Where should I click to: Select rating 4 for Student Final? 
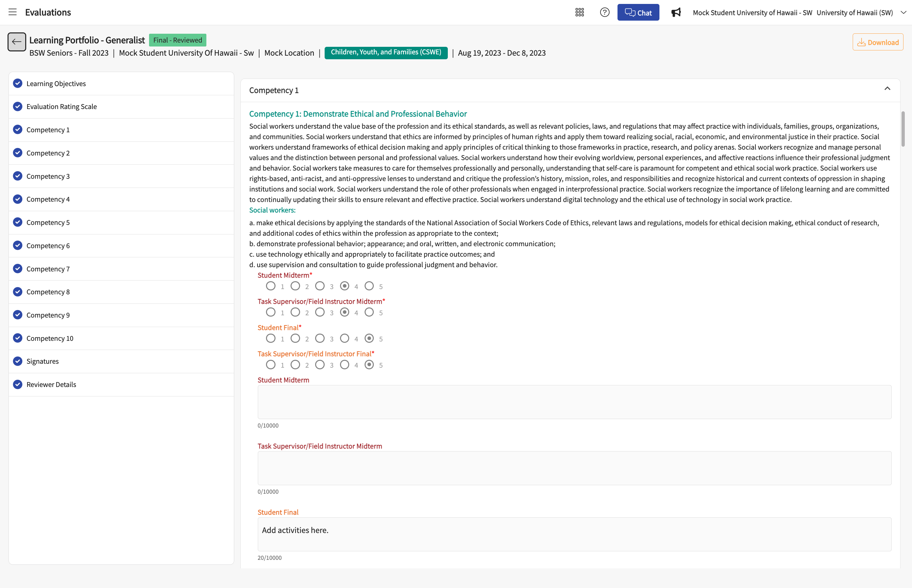(x=344, y=338)
